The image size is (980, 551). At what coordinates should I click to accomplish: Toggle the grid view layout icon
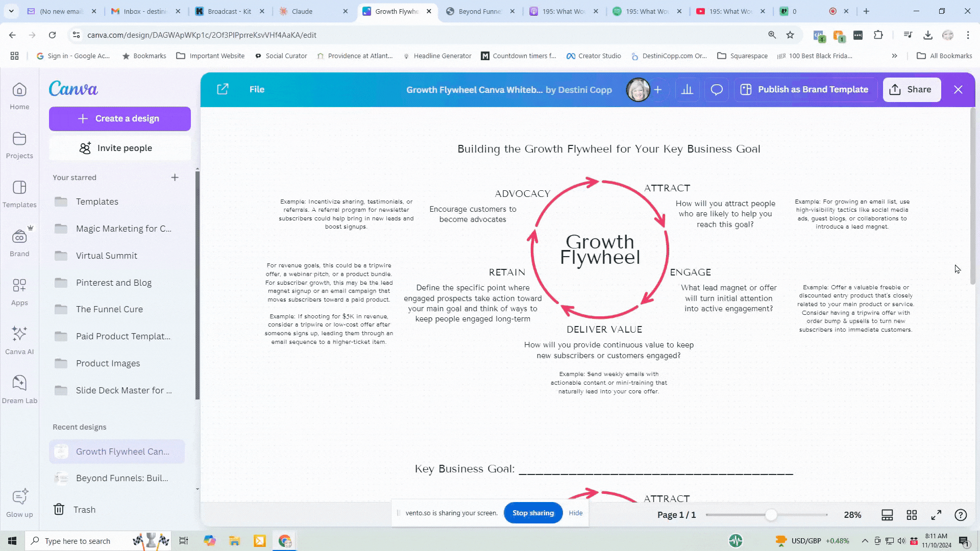(913, 515)
